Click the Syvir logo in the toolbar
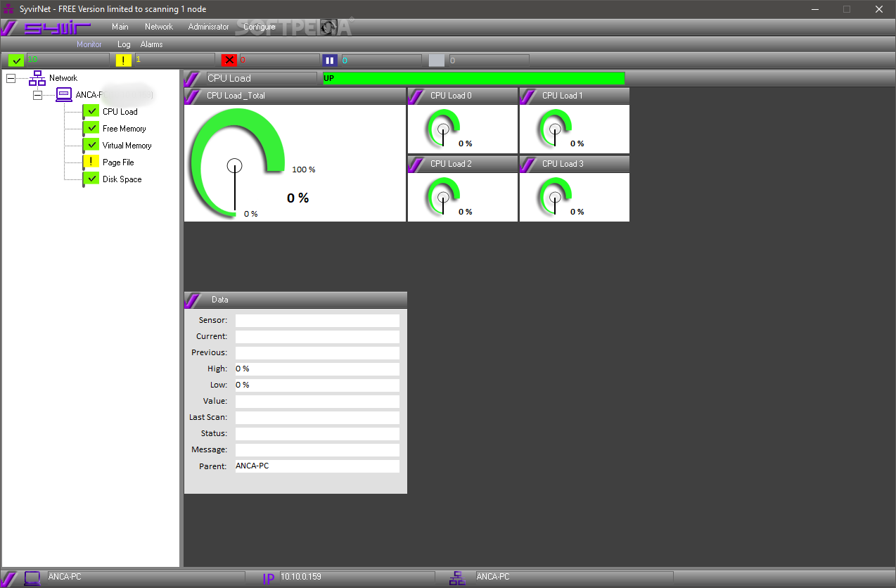The width and height of the screenshot is (896, 588). point(57,29)
